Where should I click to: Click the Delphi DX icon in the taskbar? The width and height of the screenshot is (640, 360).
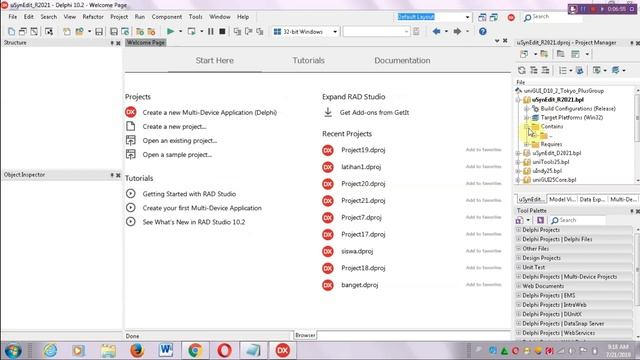point(282,350)
